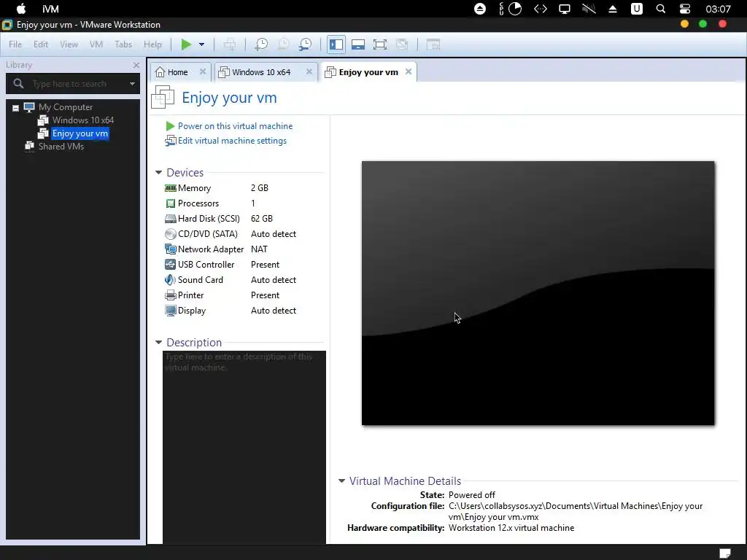The width and height of the screenshot is (747, 560).
Task: Click the Workstation 12.x virtual machine text
Action: pos(511,528)
